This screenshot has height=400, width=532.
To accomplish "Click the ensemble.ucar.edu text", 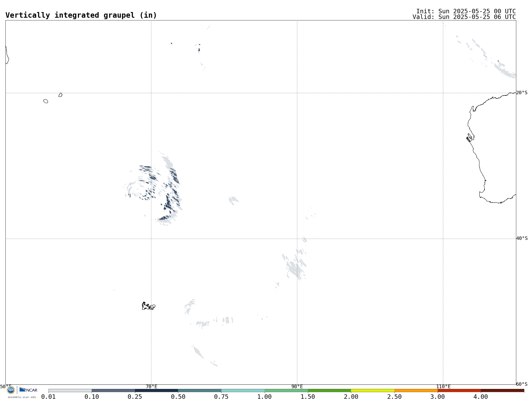I will click(22, 397).
